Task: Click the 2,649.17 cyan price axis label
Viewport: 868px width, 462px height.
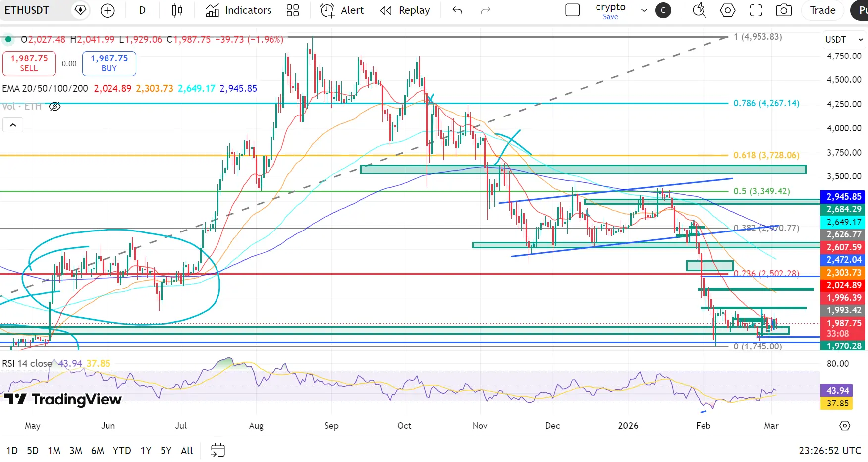Action: [843, 222]
